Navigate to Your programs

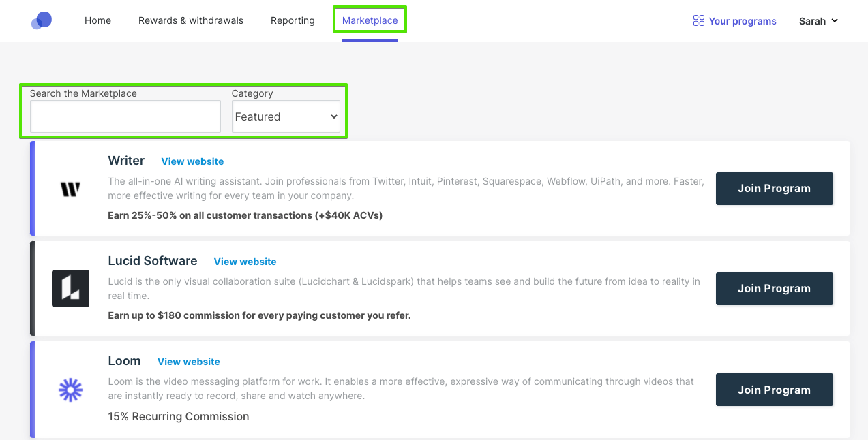tap(742, 20)
